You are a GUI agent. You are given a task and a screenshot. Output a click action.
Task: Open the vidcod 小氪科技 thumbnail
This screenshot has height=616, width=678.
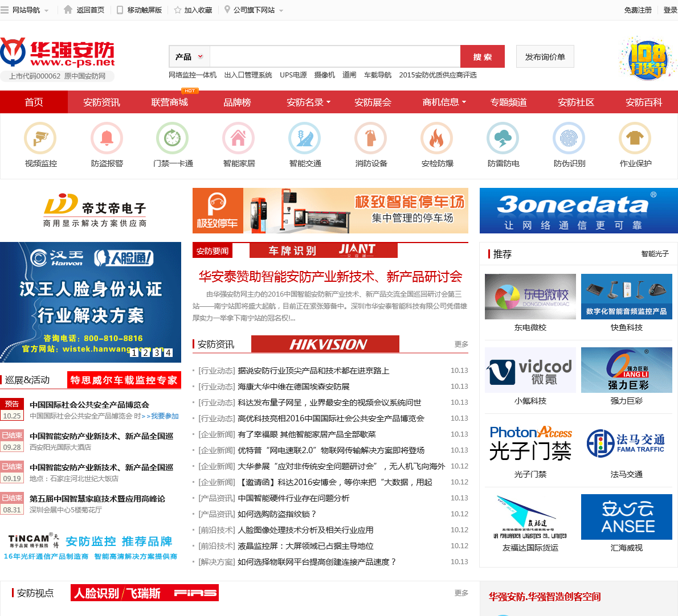(530, 370)
